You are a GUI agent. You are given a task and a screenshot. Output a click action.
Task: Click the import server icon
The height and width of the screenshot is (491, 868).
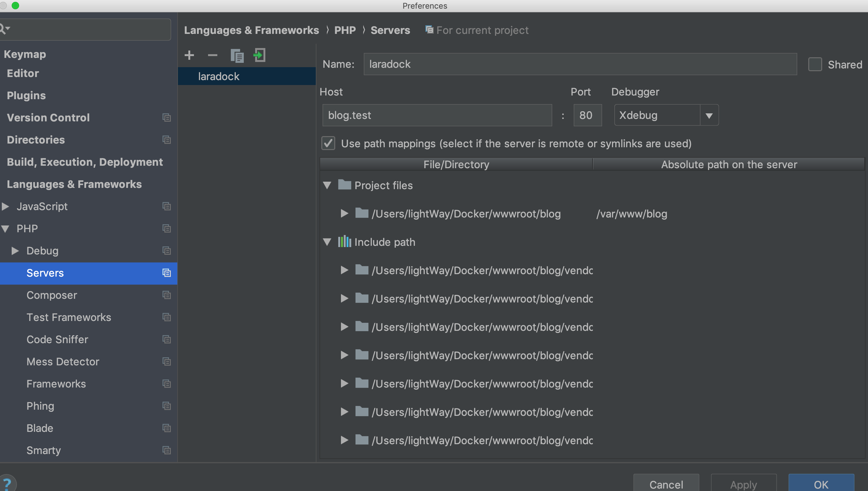point(259,55)
